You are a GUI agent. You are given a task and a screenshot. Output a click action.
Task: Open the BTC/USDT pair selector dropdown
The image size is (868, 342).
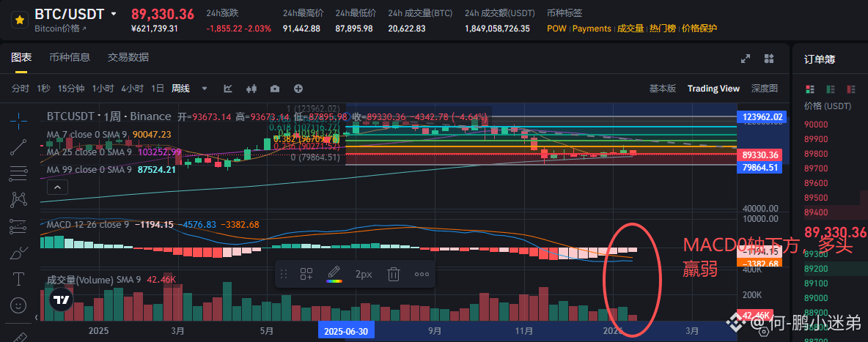click(113, 14)
